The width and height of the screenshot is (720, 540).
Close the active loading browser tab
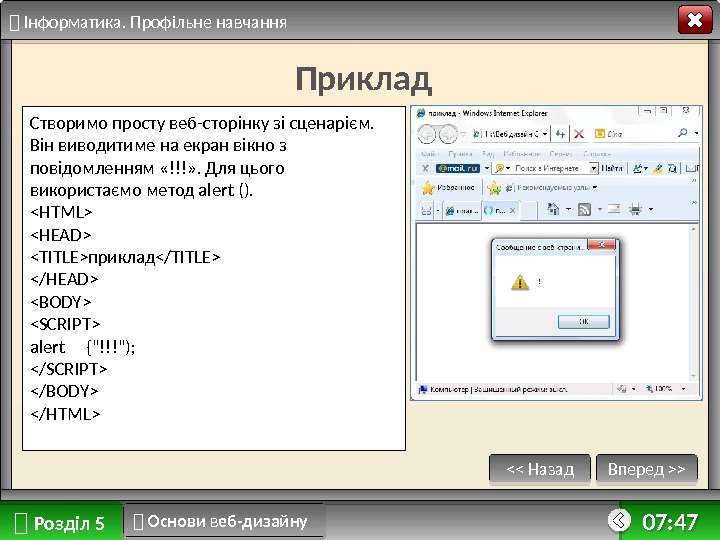[x=512, y=210]
